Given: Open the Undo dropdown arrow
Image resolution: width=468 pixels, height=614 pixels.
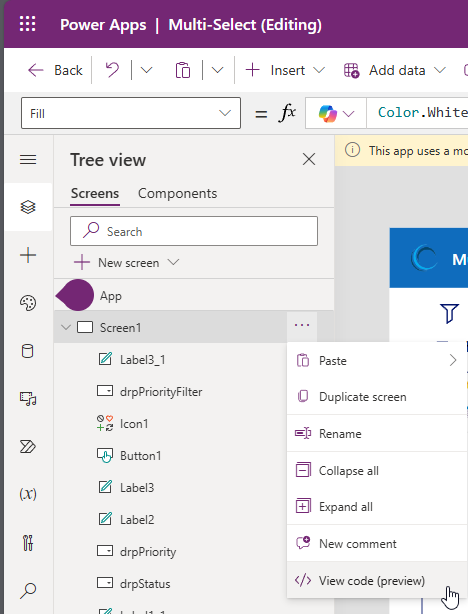Looking at the screenshot, I should coord(146,70).
